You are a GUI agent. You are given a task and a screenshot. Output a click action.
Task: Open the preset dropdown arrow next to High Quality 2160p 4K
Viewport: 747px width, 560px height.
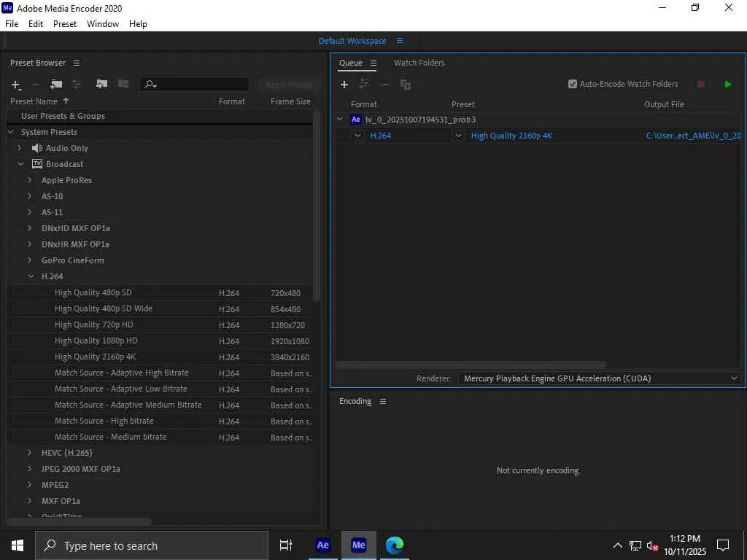pos(458,136)
